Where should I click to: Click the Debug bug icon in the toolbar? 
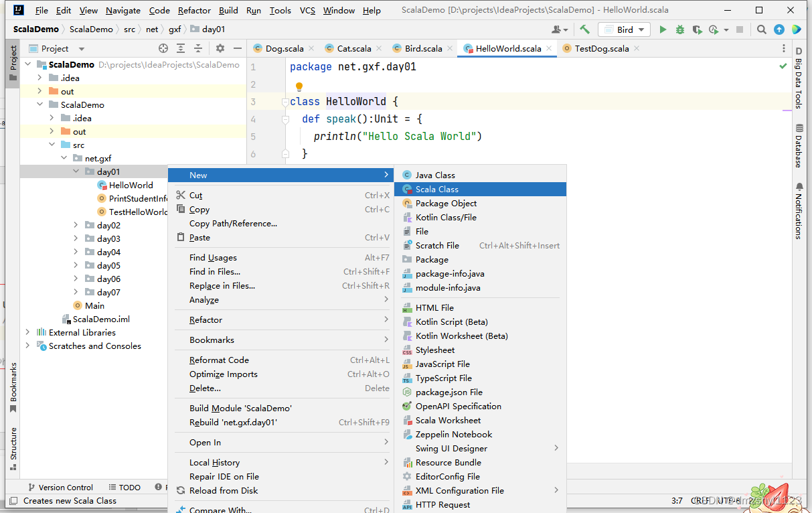click(680, 29)
